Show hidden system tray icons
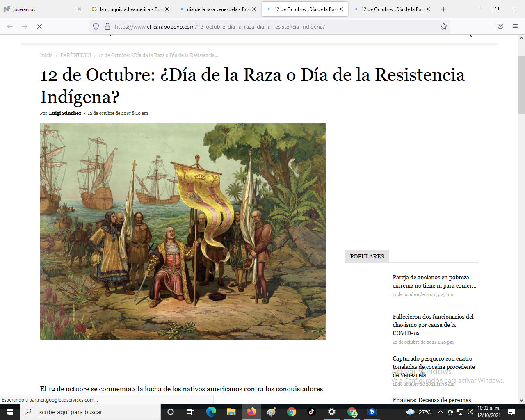The width and height of the screenshot is (525, 420). tap(441, 412)
